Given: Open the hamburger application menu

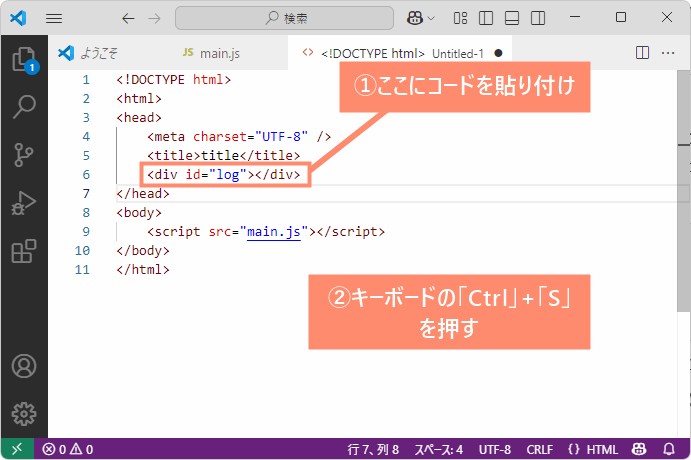Looking at the screenshot, I should [x=54, y=19].
